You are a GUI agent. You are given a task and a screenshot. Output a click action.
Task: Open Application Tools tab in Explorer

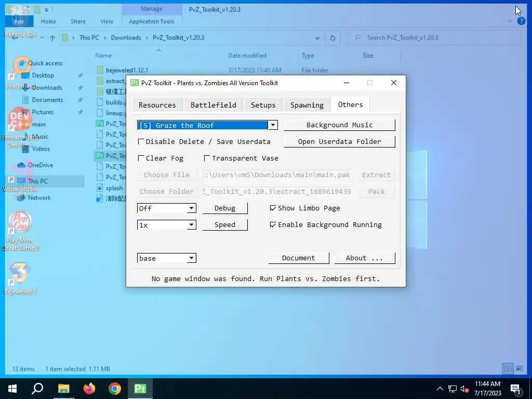[151, 21]
